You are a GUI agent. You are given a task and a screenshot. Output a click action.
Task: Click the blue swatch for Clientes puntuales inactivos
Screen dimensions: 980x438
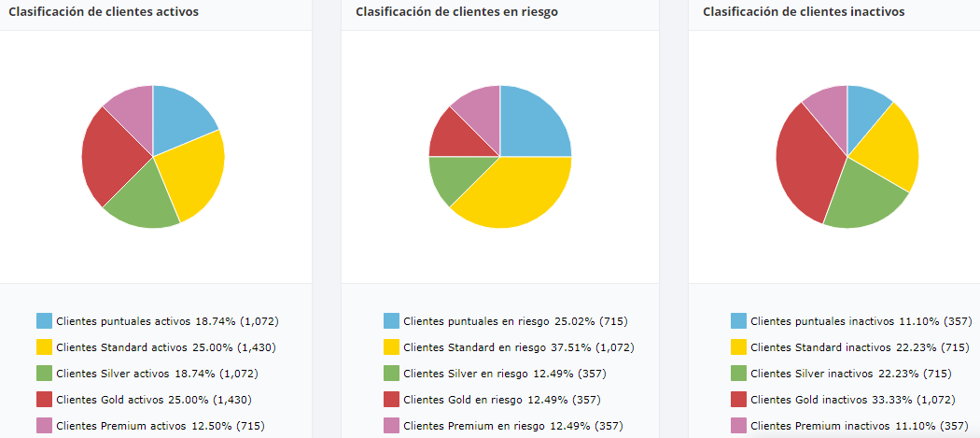click(738, 321)
